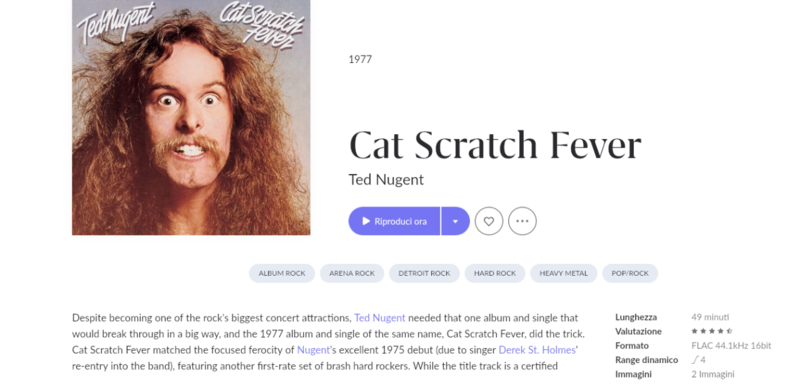Follow the Nugent link in description
Screen dimensions: 800x388
point(313,350)
